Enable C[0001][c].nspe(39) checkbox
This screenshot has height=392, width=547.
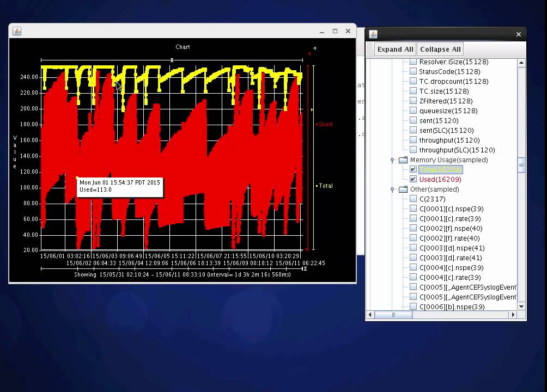pos(413,209)
